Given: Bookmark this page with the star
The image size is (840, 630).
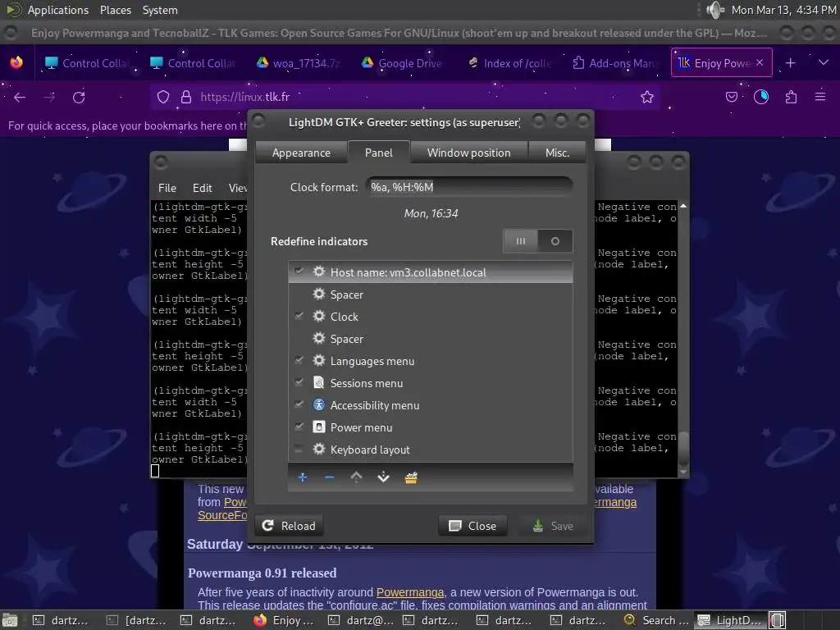Looking at the screenshot, I should (647, 97).
